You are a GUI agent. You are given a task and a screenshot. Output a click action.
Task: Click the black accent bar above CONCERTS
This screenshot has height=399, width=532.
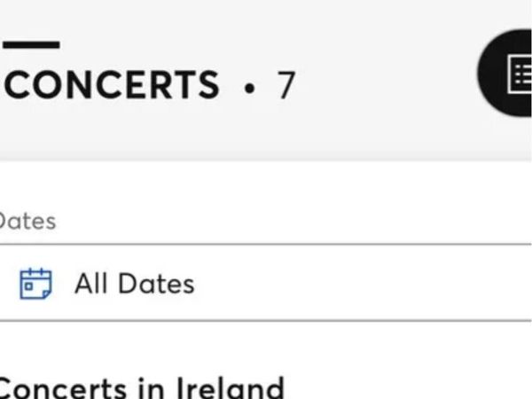click(32, 45)
